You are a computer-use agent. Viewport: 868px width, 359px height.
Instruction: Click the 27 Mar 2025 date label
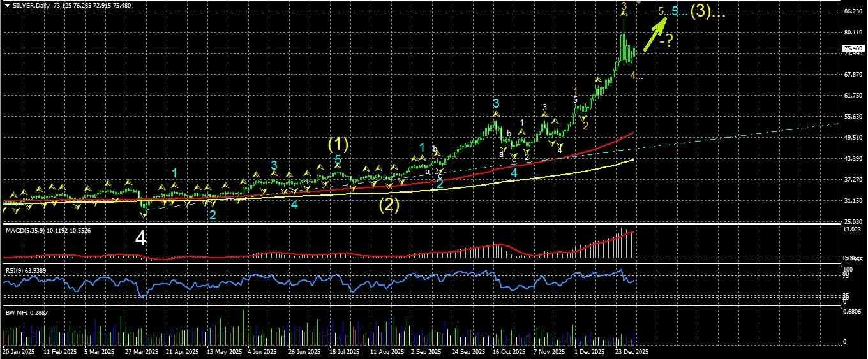[x=142, y=351]
